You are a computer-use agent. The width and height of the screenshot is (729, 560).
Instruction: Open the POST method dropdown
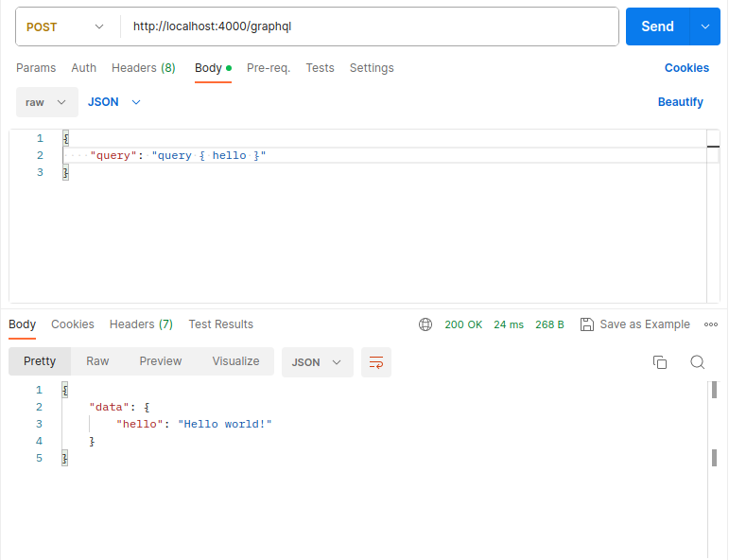[65, 27]
